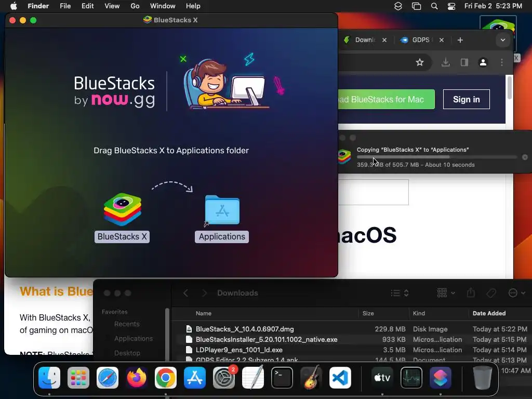Bookmark page with Chrome star icon
532x399 pixels.
tap(420, 62)
